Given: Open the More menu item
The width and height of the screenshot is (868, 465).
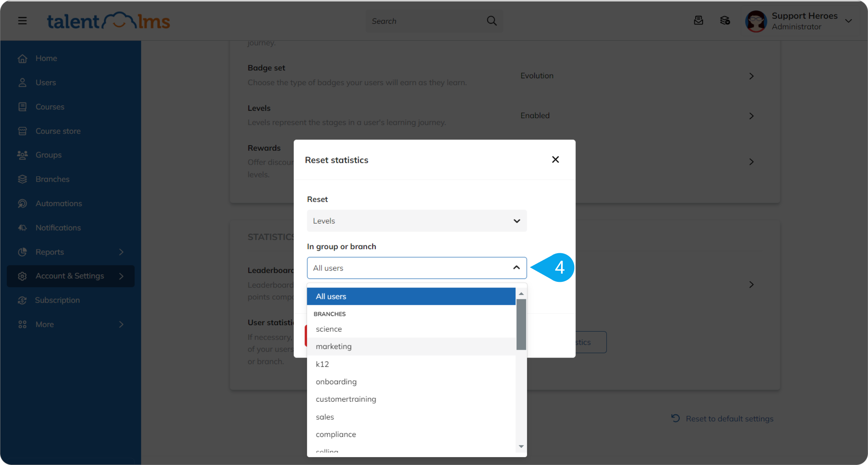Looking at the screenshot, I should [44, 324].
